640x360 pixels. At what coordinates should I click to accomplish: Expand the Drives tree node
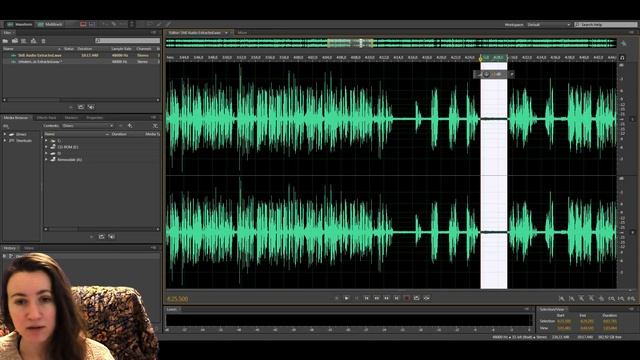pyautogui.click(x=5, y=134)
